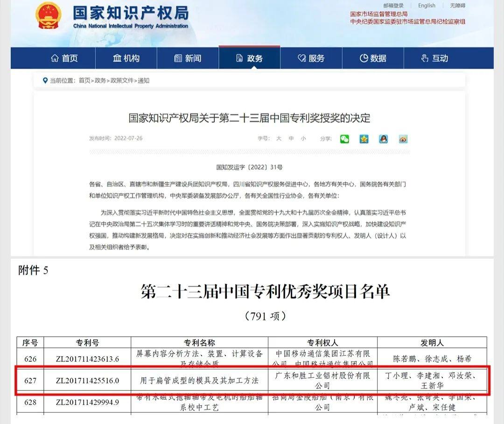Click the home icon in 首页 tab
The image size is (504, 424).
[55, 58]
